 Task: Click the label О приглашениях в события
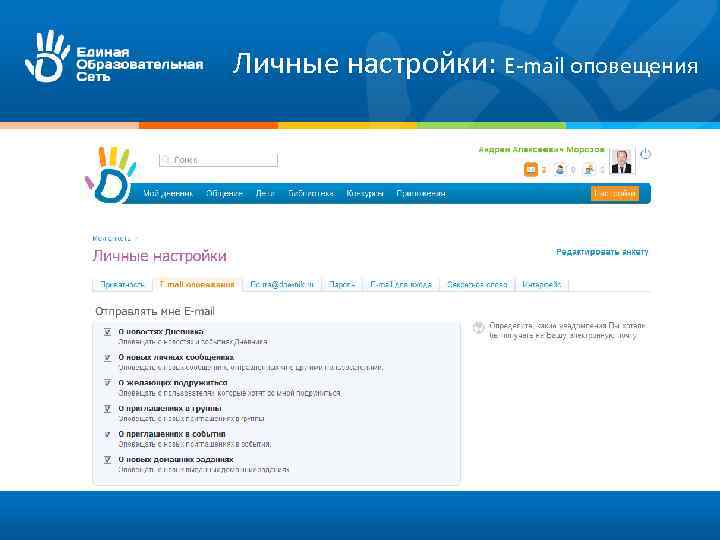pyautogui.click(x=172, y=434)
